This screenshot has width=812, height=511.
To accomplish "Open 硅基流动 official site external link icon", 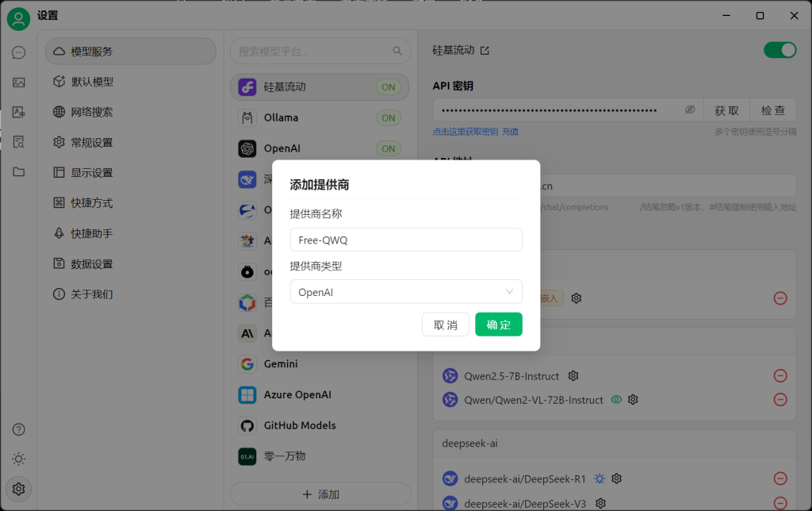I will click(485, 51).
